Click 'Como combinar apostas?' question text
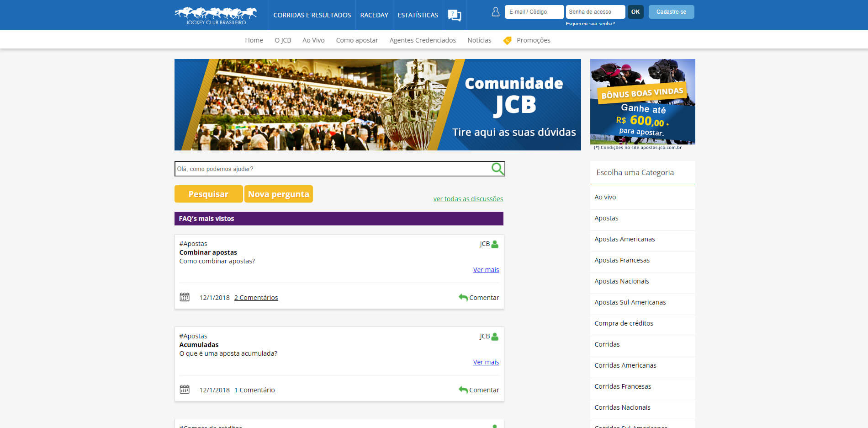Image resolution: width=868 pixels, height=428 pixels. (217, 261)
